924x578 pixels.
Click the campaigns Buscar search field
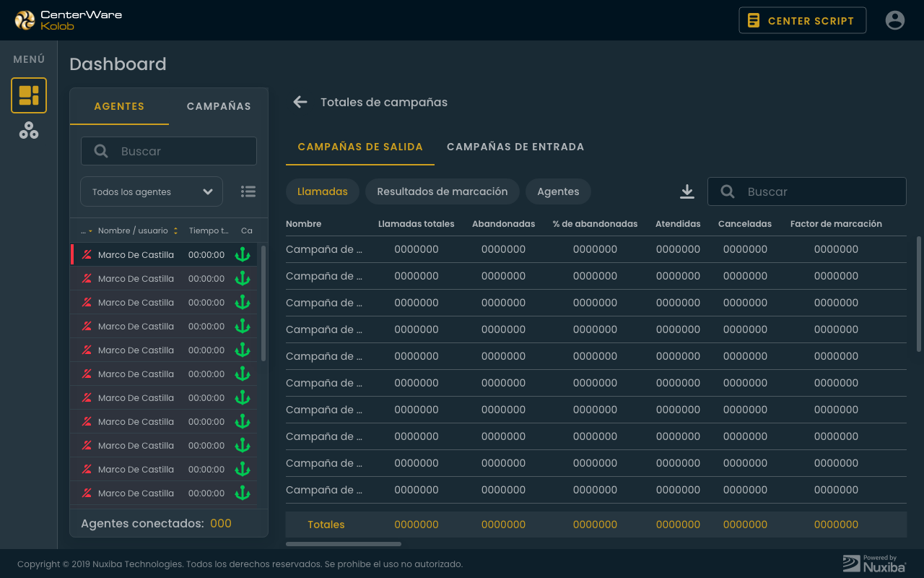(x=807, y=191)
